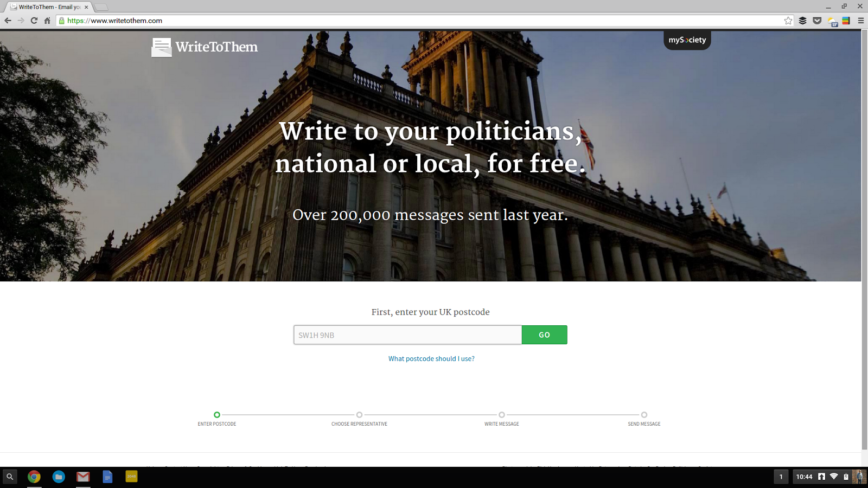Select the WriteToThem browser tab
This screenshot has width=868, height=488.
tap(46, 7)
